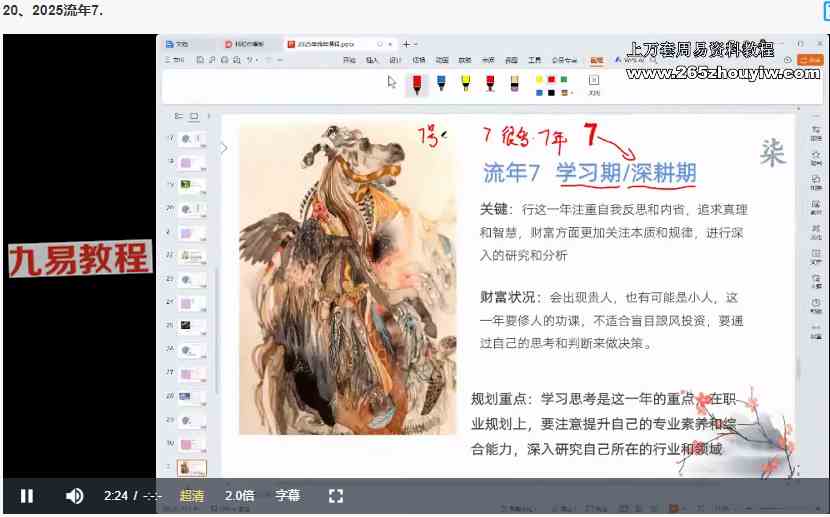Open slide thumbnail 25
Screen dimensions: 830x517
pos(191,326)
